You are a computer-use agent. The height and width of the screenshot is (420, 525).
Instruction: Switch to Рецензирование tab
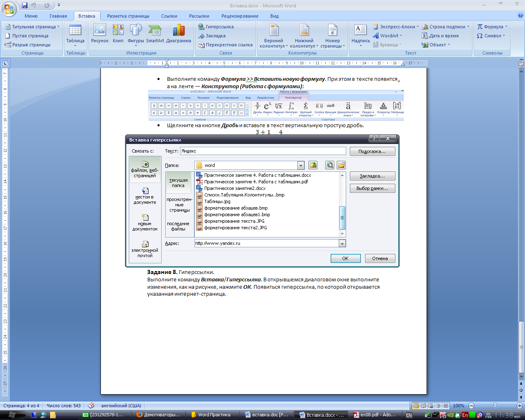coord(240,16)
